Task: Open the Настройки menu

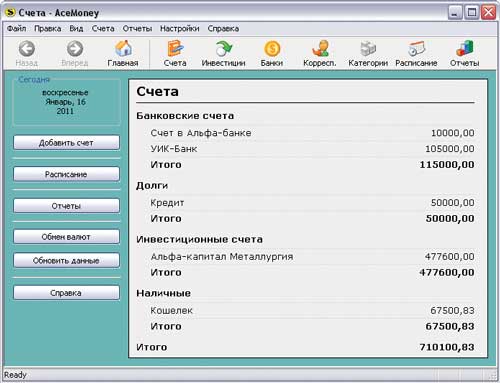Action: (x=180, y=29)
